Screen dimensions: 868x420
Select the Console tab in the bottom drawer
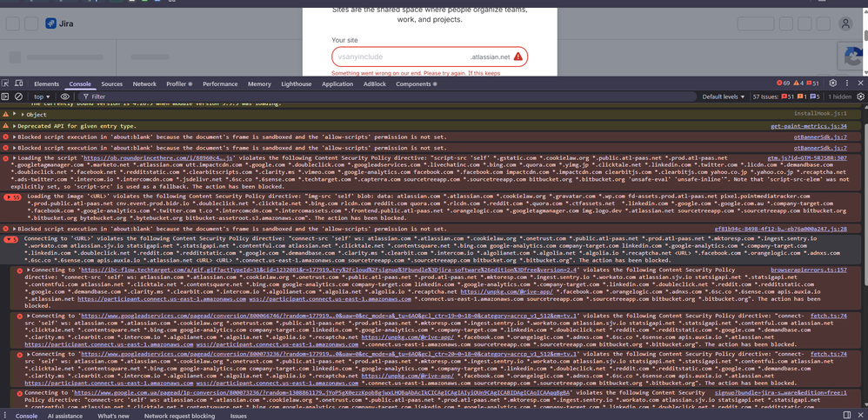(27, 416)
